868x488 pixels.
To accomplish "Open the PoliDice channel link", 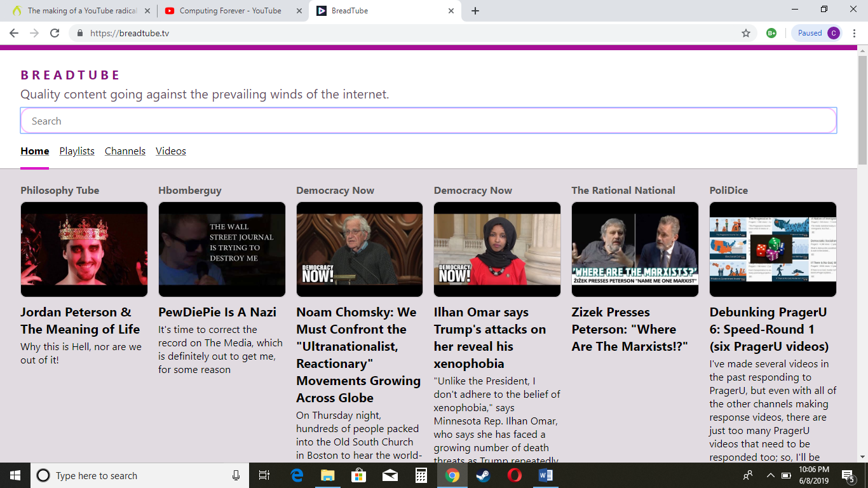I will pos(729,191).
